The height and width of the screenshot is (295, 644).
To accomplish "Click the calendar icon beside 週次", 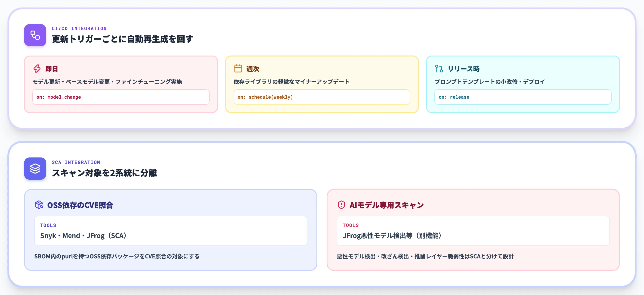I will [238, 69].
